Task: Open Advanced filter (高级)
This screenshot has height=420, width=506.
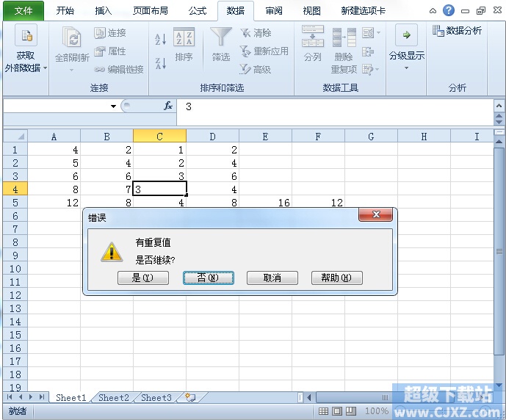Action: [x=255, y=69]
